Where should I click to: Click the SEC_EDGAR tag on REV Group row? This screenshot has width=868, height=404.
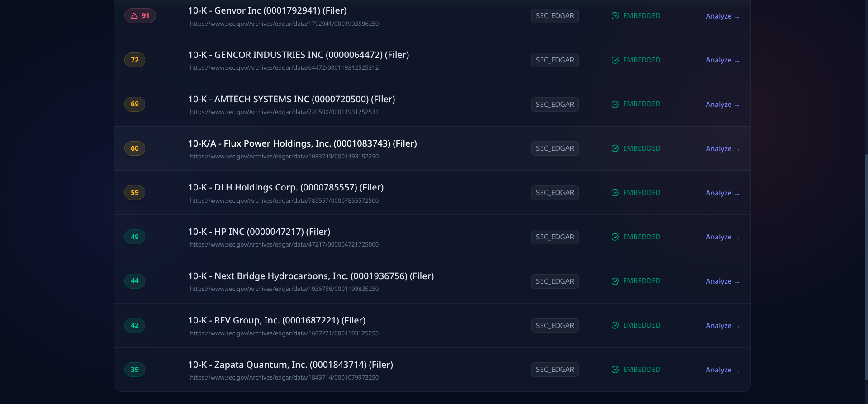(555, 326)
